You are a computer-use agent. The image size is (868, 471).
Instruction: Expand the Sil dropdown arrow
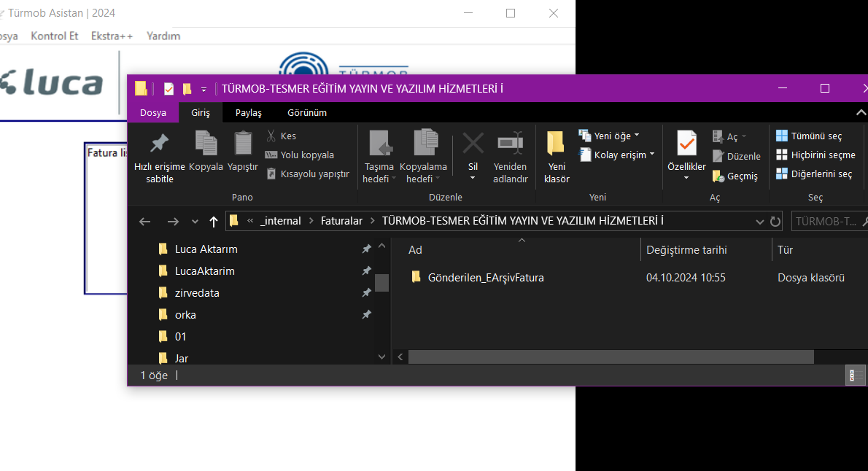point(473,178)
